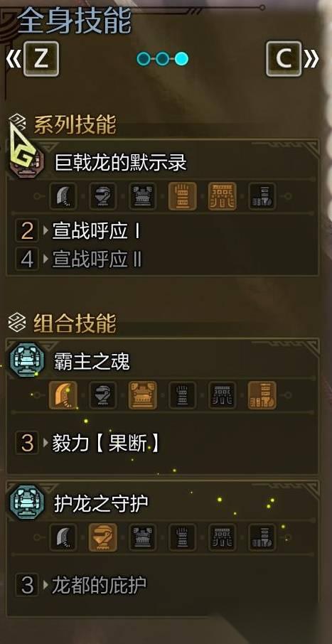The width and height of the screenshot is (332, 644).
Task: Click the 巨戟龙的默示录 series skill emblem
Action: 26,163
